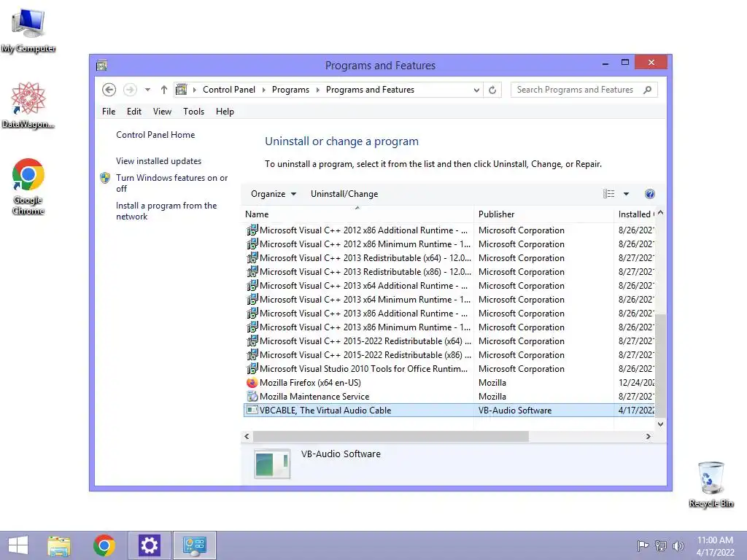
Task: Click icon of Visual C++ 2013 x64 Minimum Runtime
Action: (x=252, y=299)
